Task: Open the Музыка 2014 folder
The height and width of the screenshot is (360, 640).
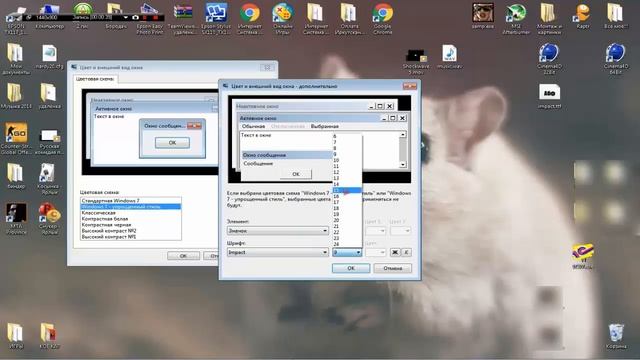Action: point(16,96)
